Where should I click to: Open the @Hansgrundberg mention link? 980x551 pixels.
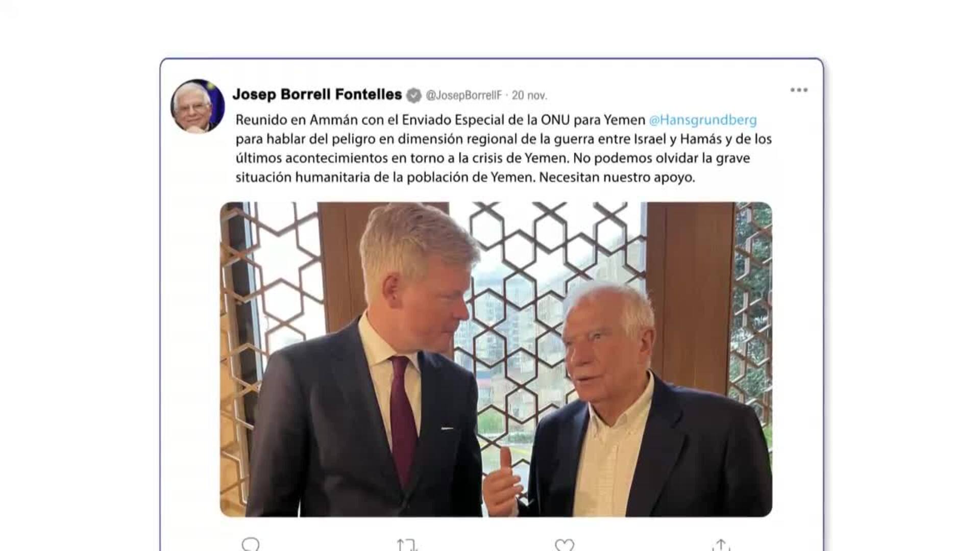coord(702,120)
